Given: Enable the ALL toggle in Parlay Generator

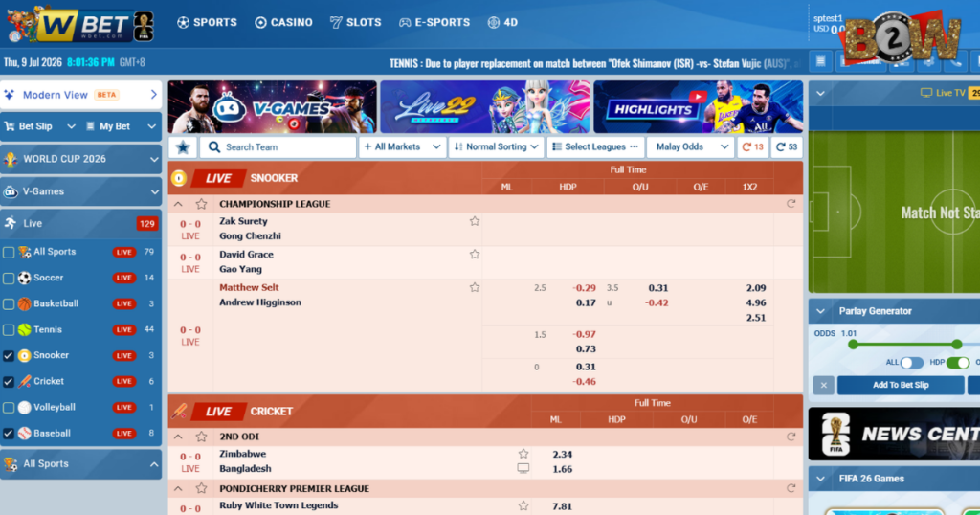Looking at the screenshot, I should [911, 363].
